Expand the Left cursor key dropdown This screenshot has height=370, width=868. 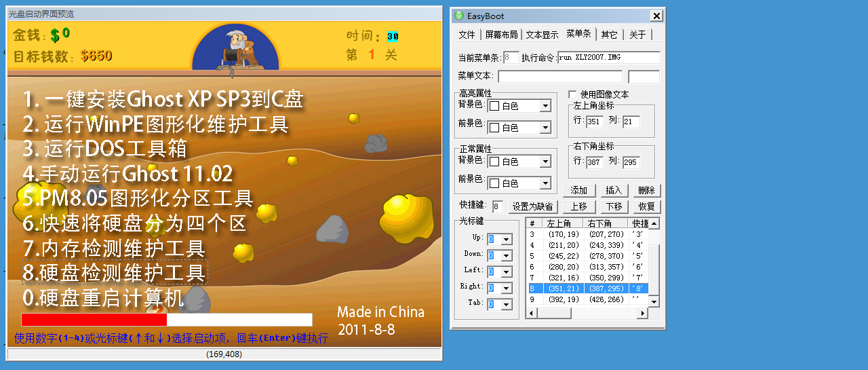pos(506,272)
